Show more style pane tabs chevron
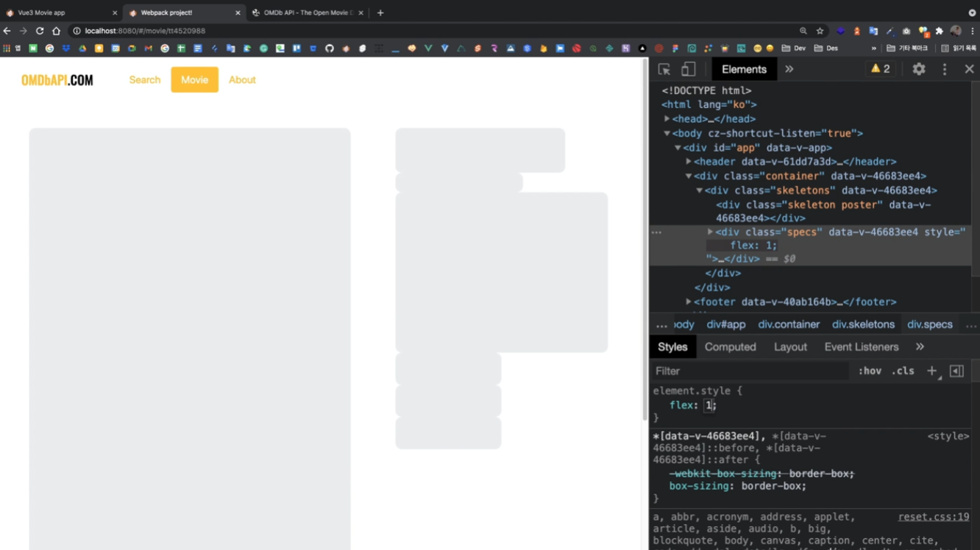The width and height of the screenshot is (980, 550). click(920, 347)
